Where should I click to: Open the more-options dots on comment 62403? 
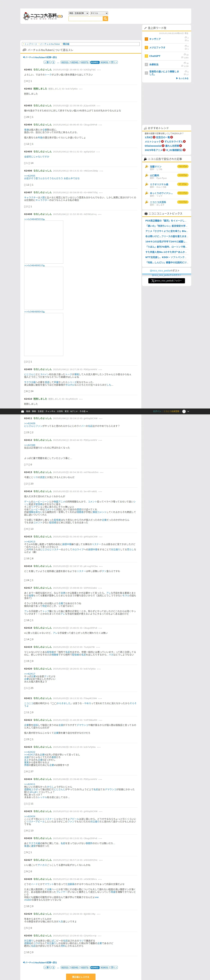pyautogui.click(x=98, y=106)
